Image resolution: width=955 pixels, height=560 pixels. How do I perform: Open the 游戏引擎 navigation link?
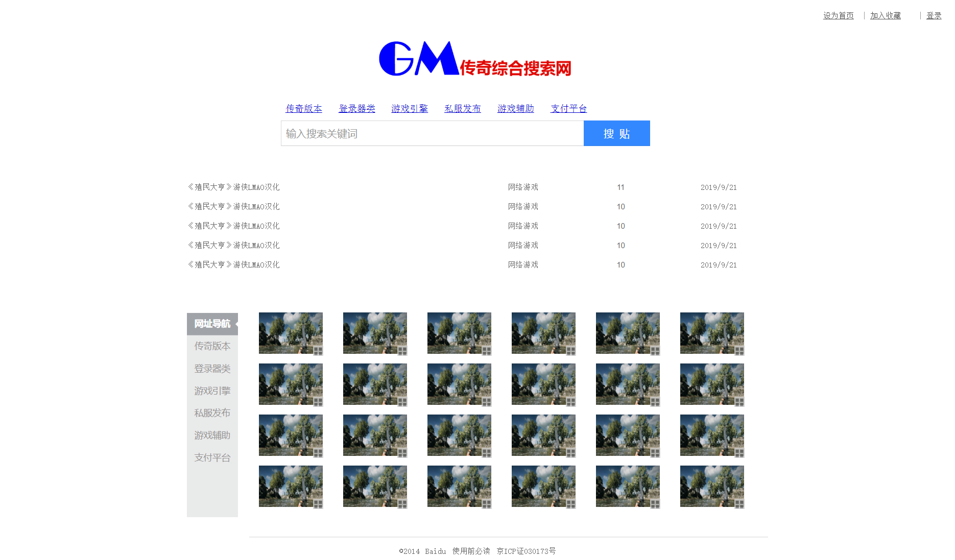(x=410, y=108)
